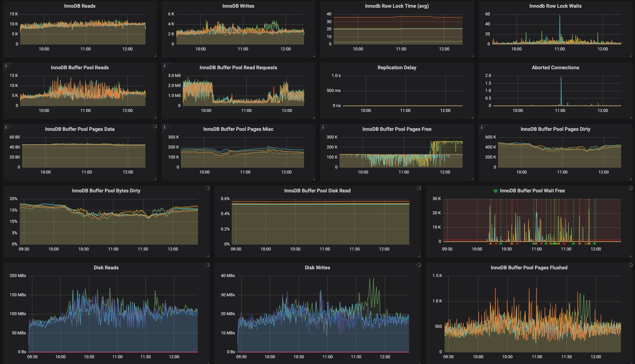Open InnoDB Buffer Pool Pages Free title menu
This screenshot has height=364, width=635.
pos(397,129)
